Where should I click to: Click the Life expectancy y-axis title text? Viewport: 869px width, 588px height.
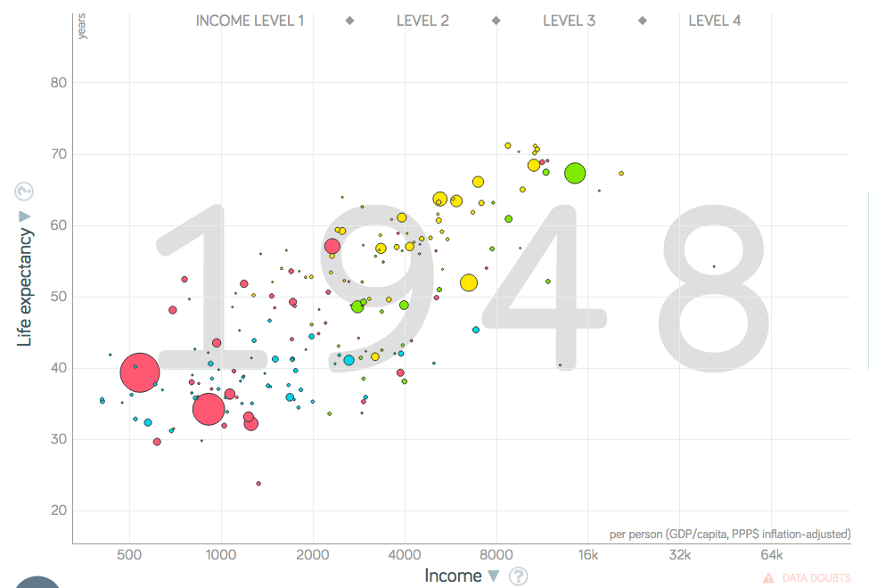click(x=25, y=287)
